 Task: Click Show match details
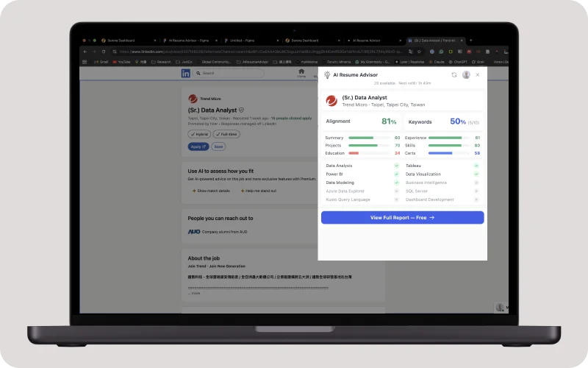[211, 191]
